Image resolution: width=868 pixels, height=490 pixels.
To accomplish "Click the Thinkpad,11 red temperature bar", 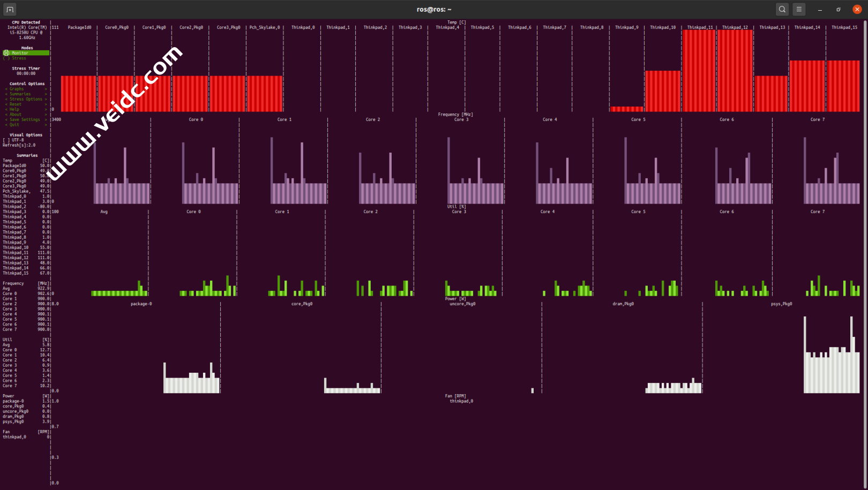I will 699,70.
